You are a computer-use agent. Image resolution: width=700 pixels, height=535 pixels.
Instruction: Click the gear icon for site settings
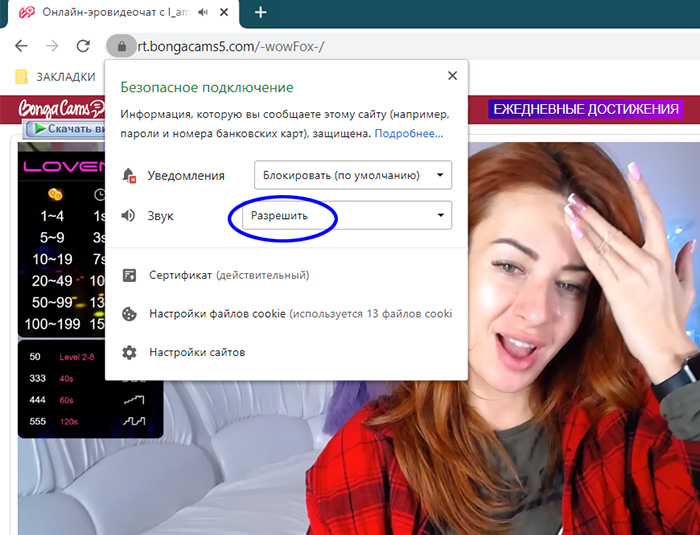point(129,352)
